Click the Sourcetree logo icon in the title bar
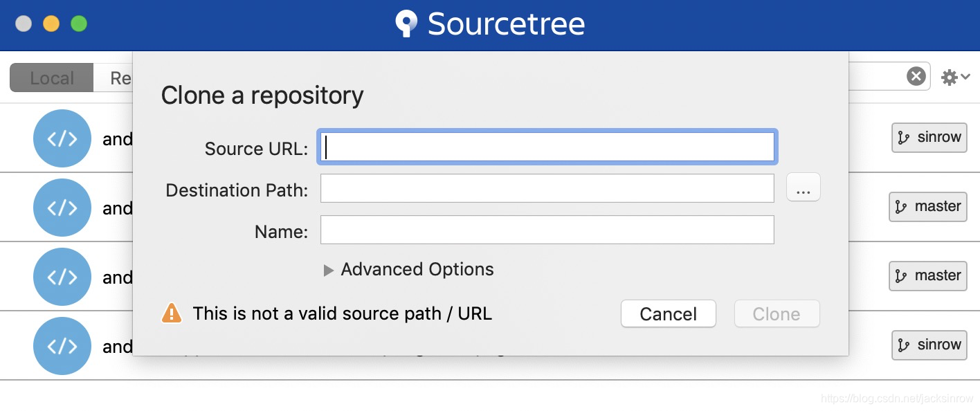980x411 pixels. point(406,24)
